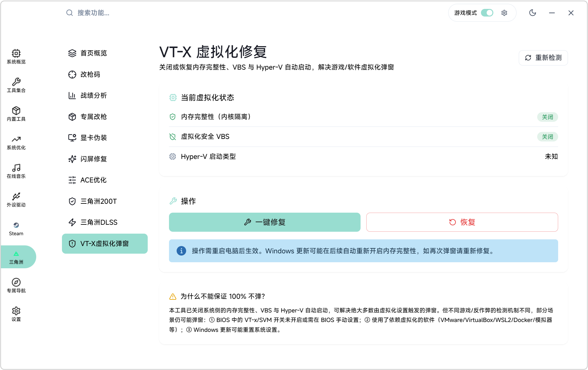The width and height of the screenshot is (588, 370).
Task: Minimize the window
Action: (x=552, y=13)
